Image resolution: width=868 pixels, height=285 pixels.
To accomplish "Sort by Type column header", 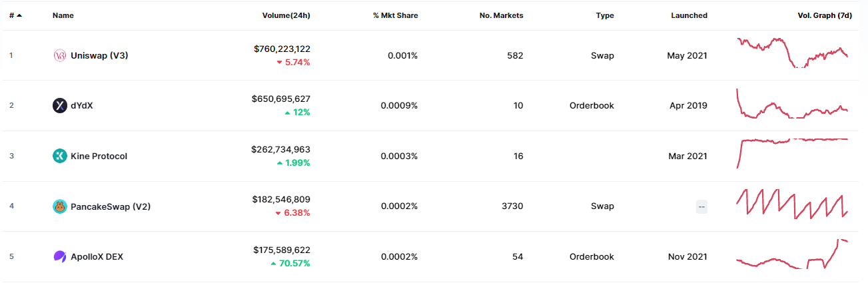I will pyautogui.click(x=605, y=15).
